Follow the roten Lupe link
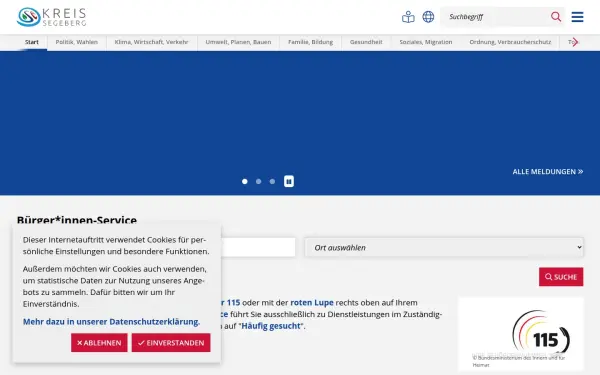 312,303
